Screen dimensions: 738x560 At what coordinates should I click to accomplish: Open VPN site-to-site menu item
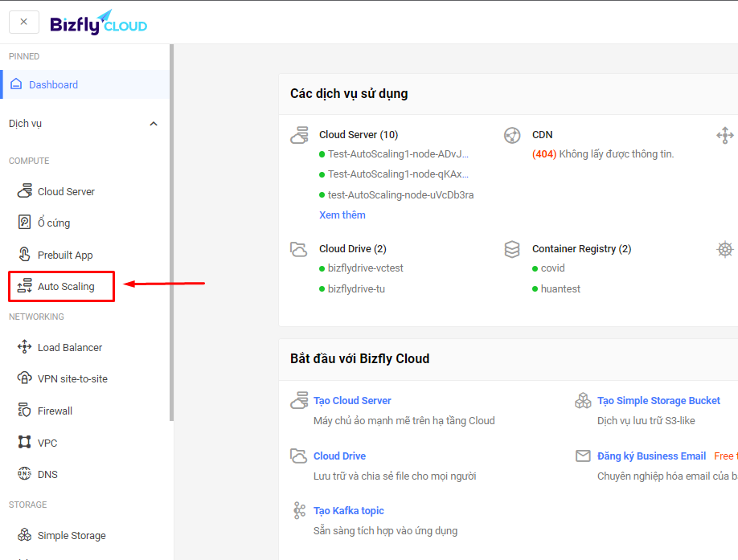tap(72, 379)
